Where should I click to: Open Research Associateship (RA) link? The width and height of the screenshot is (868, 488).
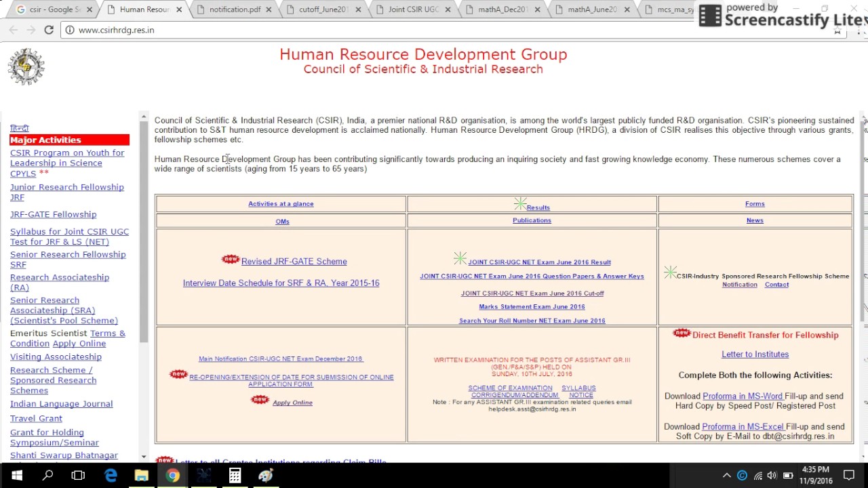(x=60, y=282)
